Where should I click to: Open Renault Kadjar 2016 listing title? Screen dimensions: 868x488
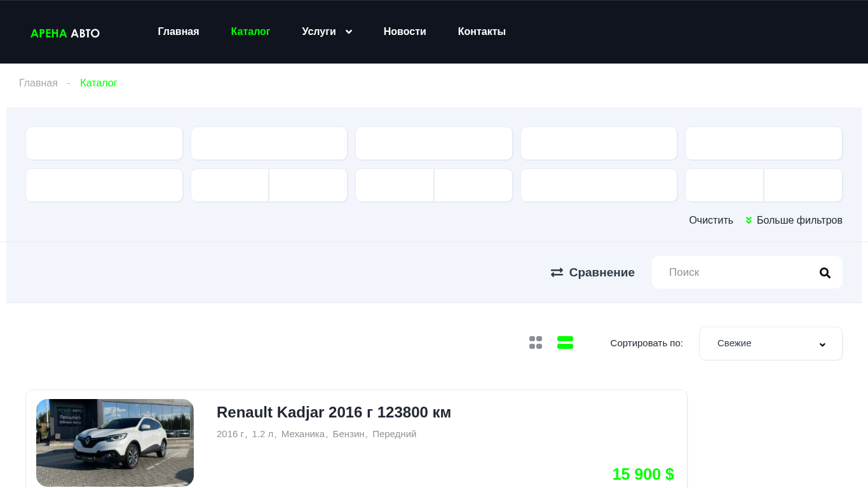click(x=334, y=412)
